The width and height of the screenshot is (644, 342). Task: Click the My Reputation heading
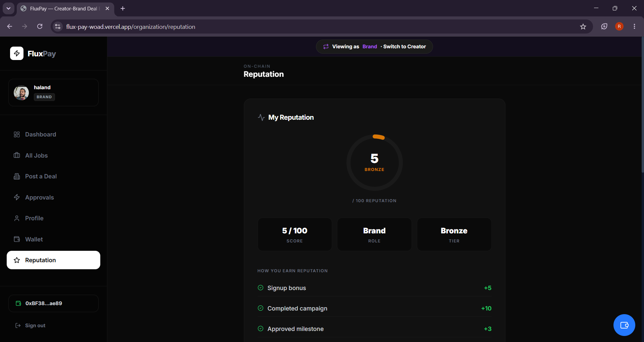pos(291,117)
